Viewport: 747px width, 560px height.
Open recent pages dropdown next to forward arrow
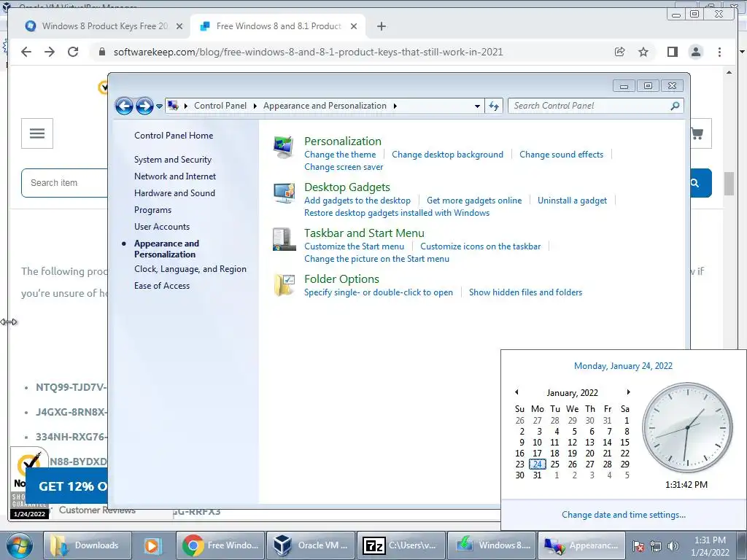point(159,106)
